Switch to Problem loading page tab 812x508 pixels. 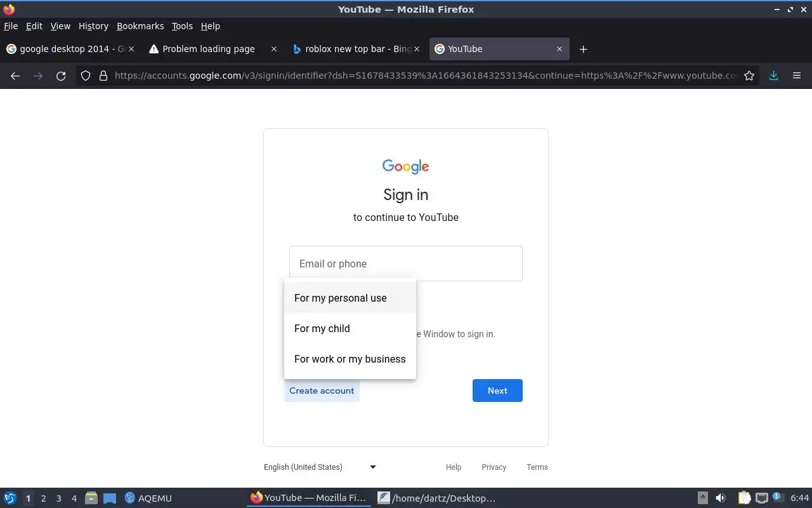(x=213, y=49)
